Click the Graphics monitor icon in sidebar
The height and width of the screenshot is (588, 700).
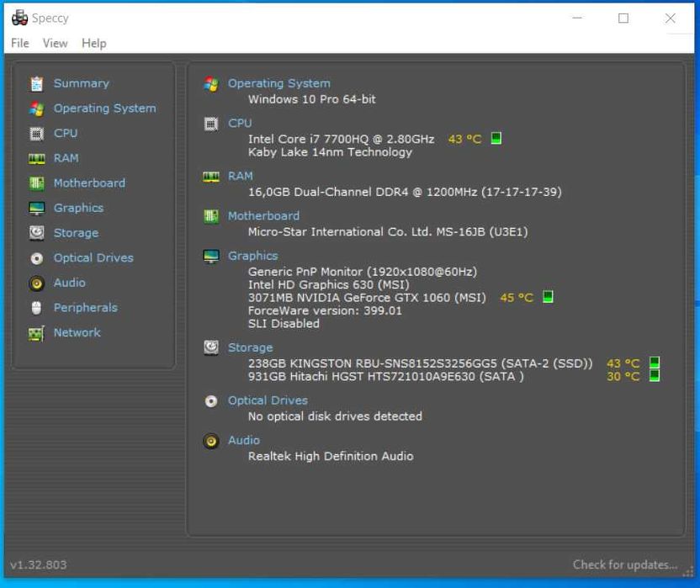point(37,208)
